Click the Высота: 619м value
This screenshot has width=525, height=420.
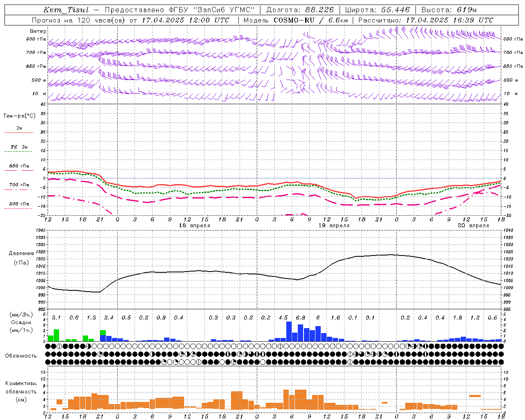(449, 10)
